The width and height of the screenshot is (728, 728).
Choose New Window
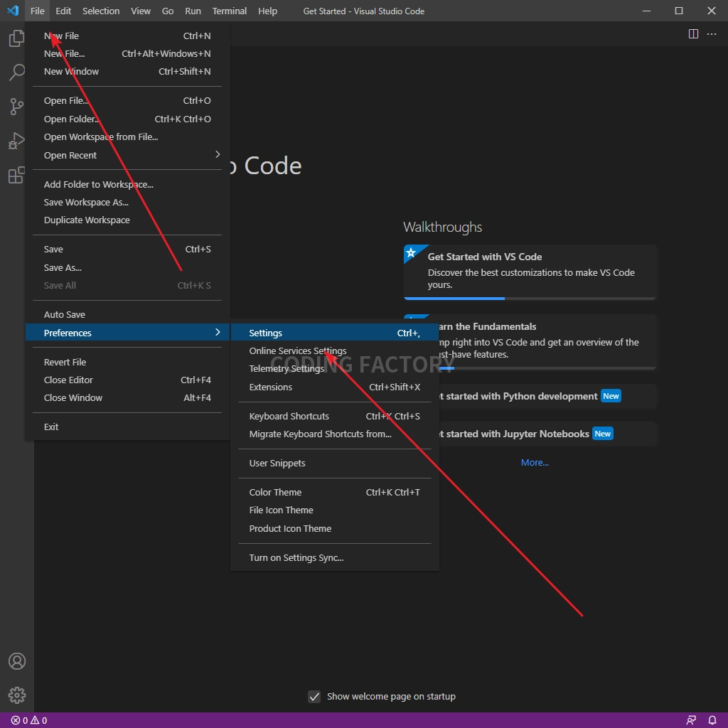128,72
